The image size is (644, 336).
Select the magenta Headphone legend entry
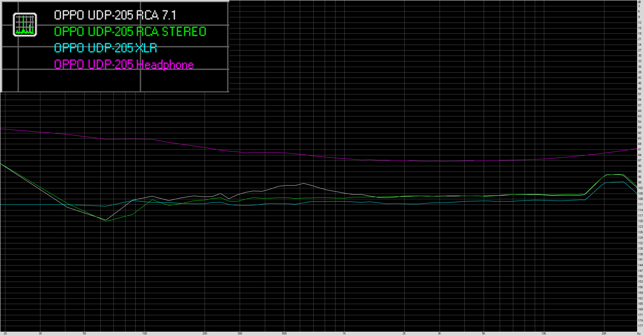(x=124, y=64)
